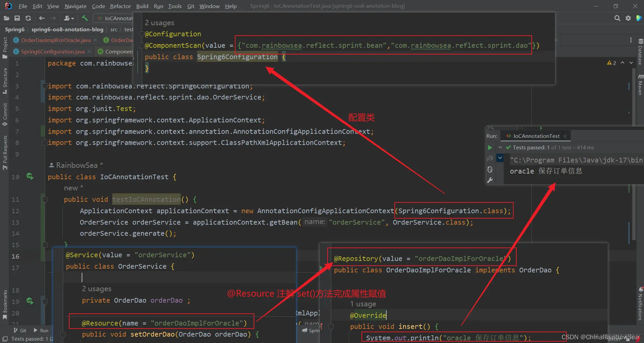Click the Save All toolbar icon
The width and height of the screenshot is (644, 343).
click(17, 18)
